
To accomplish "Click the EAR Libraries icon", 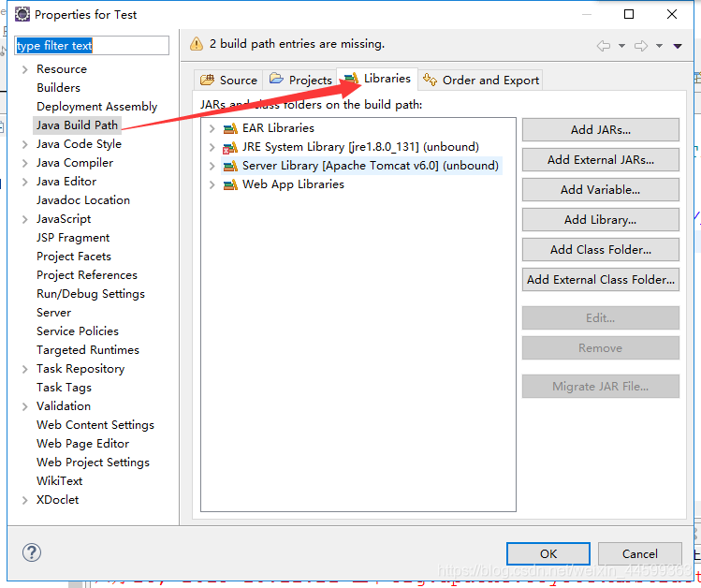I will (x=230, y=129).
